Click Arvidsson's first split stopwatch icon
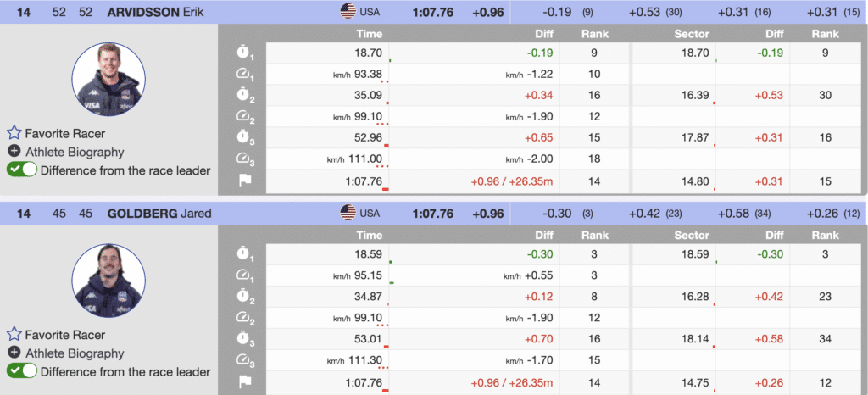 (245, 53)
